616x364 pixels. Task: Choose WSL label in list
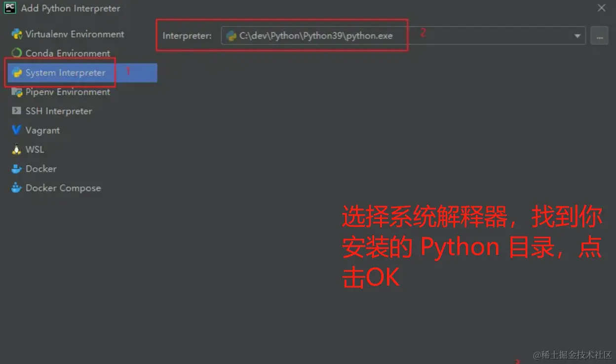[35, 149]
